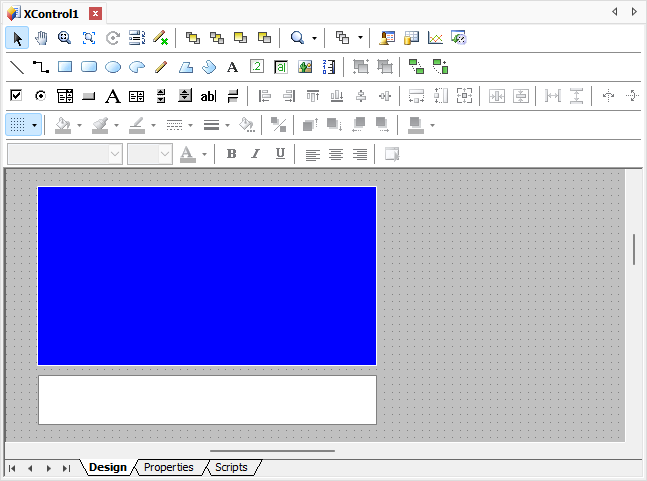The image size is (647, 481).
Task: Insert a check box control from the toolbox
Action: click(x=17, y=96)
